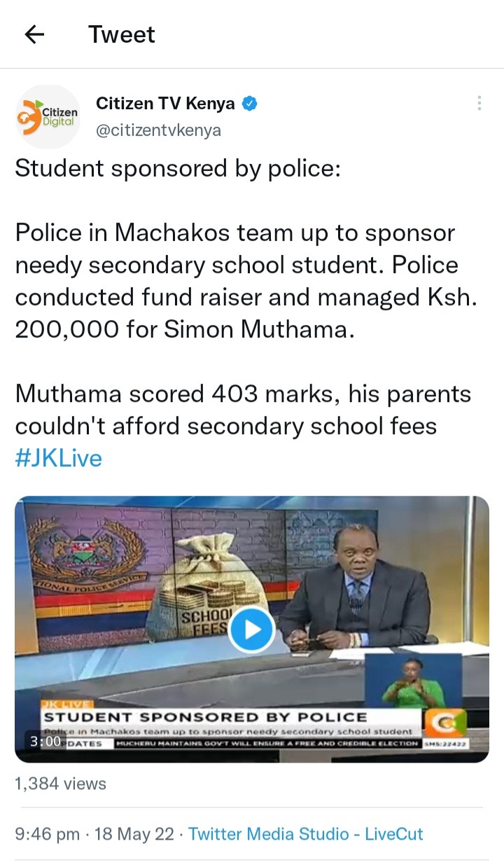Viewport: 504px width, 867px height.
Task: Tap the back arrow icon
Action: pos(34,34)
